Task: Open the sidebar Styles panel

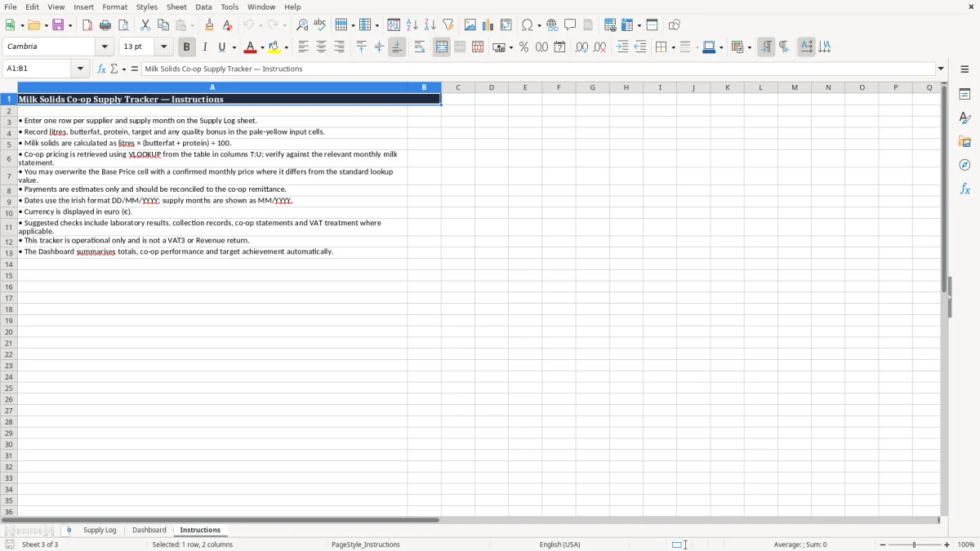Action: point(964,118)
